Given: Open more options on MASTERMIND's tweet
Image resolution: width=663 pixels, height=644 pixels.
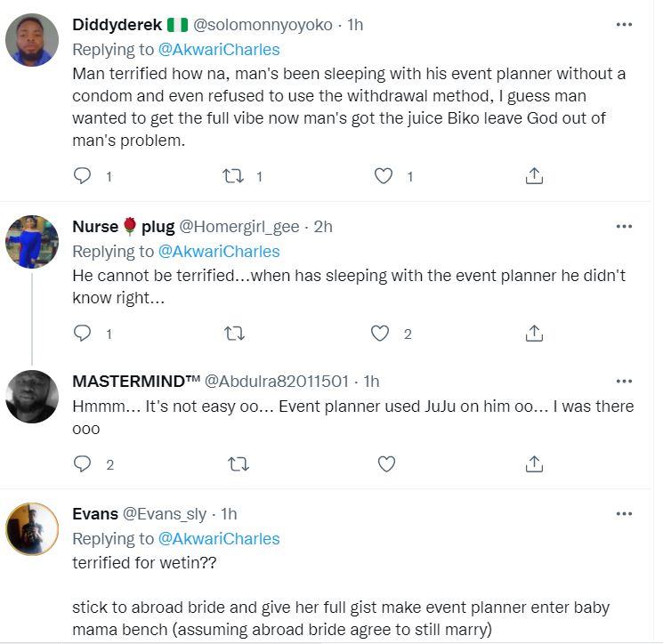Looking at the screenshot, I should [624, 382].
